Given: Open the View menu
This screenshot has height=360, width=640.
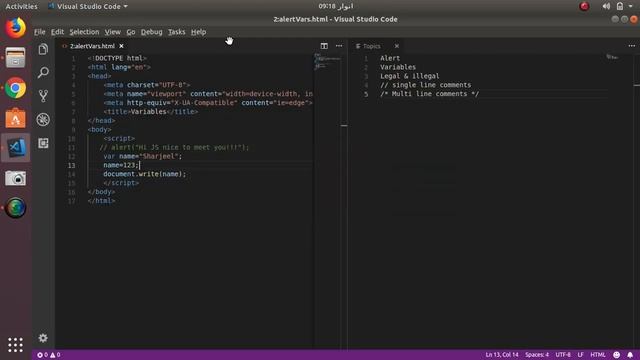Looking at the screenshot, I should pyautogui.click(x=112, y=32).
